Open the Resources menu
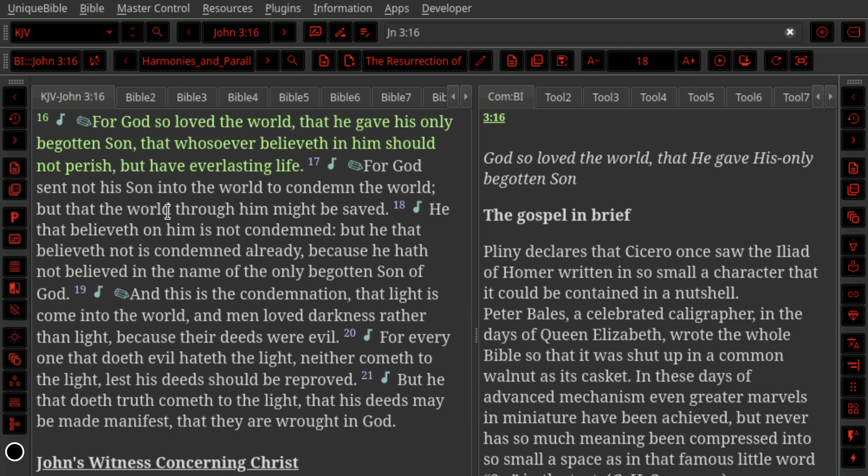Viewport: 868px width, 476px height. click(x=227, y=8)
